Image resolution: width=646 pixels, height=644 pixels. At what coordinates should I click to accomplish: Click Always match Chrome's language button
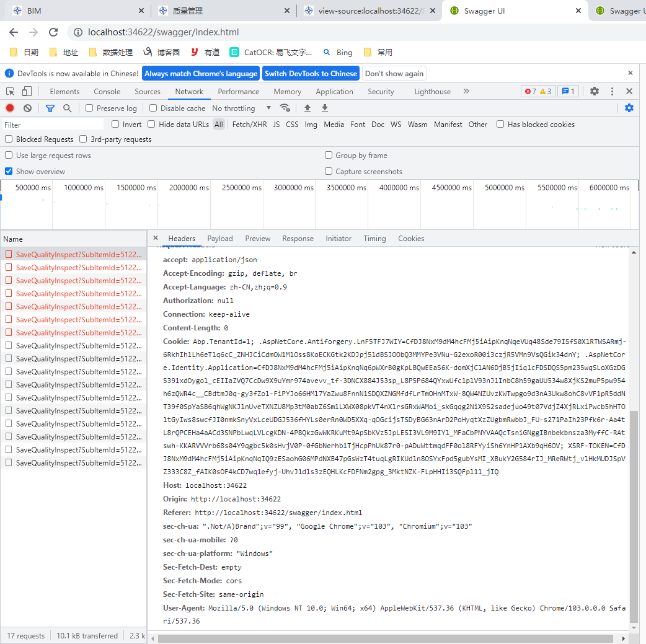[x=201, y=73]
